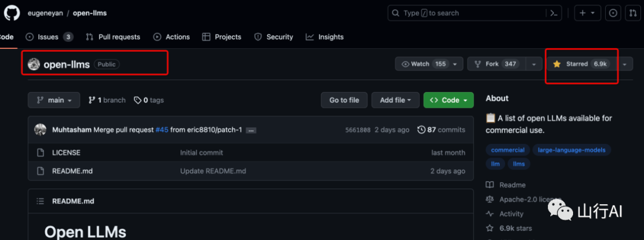Open the Watch notifications dropdown

(429, 64)
